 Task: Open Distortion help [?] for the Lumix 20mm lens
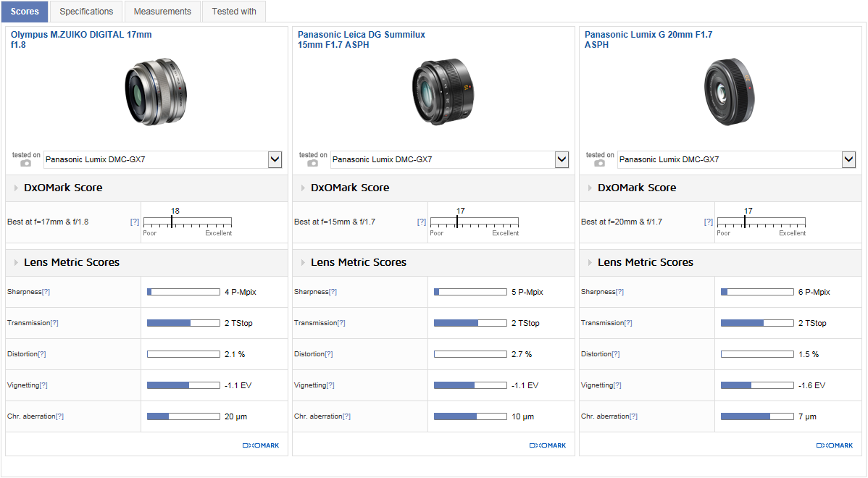tap(616, 354)
